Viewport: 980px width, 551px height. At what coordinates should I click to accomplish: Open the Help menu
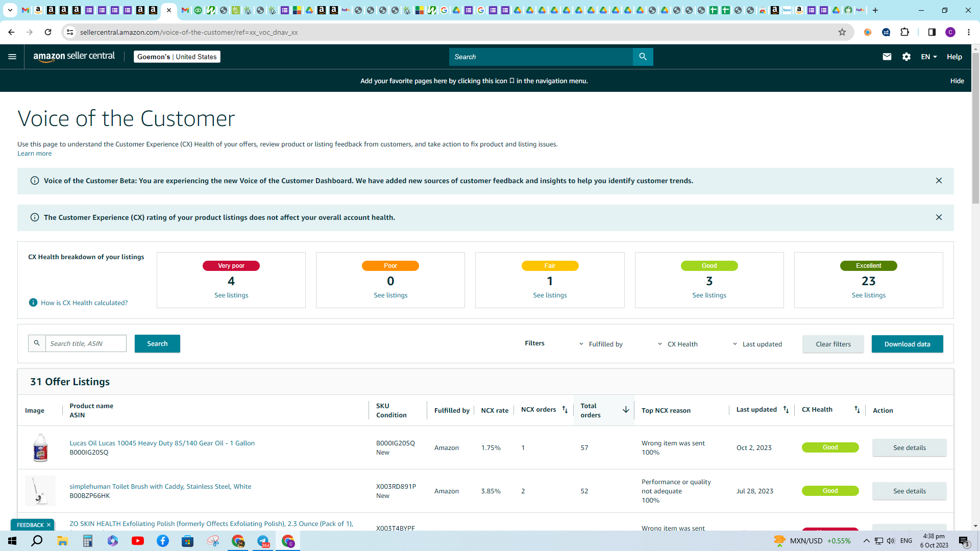(x=954, y=57)
